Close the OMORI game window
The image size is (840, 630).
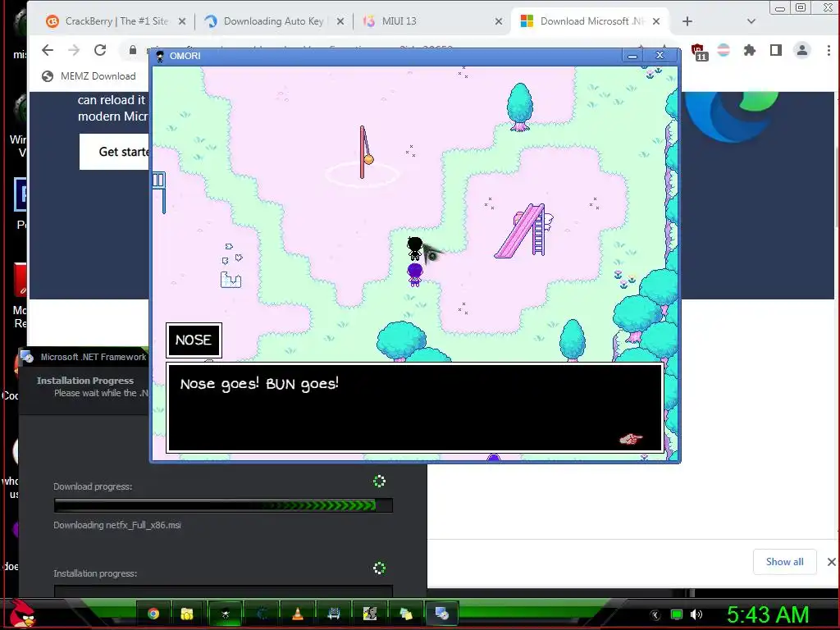pos(660,55)
